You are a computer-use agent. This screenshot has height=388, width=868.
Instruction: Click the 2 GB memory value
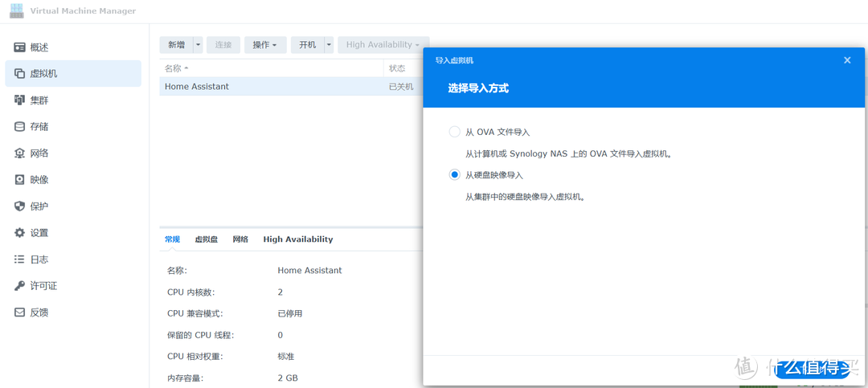point(288,378)
